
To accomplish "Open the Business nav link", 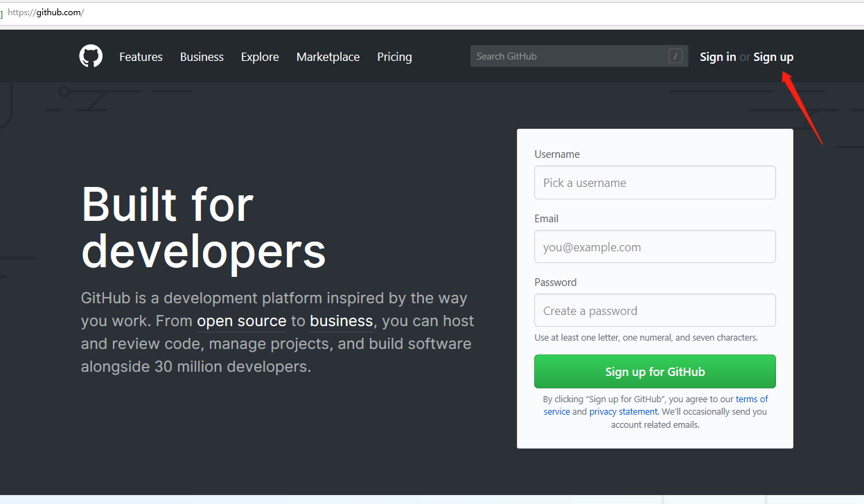I will coord(202,57).
